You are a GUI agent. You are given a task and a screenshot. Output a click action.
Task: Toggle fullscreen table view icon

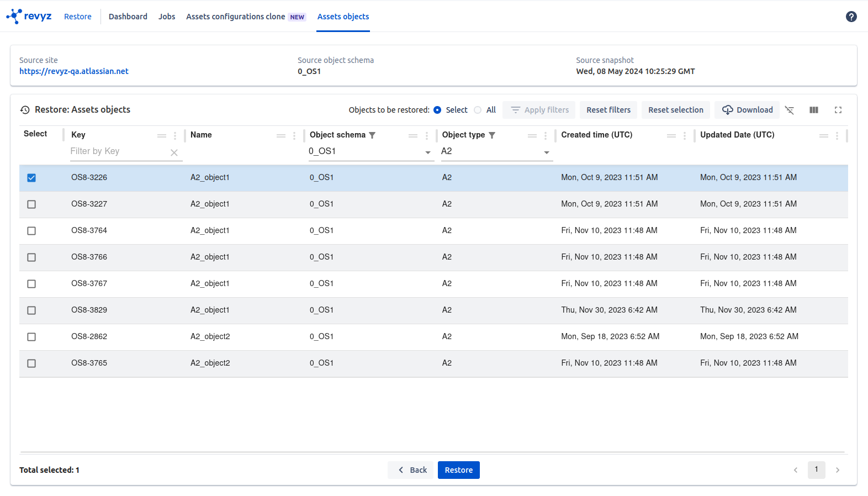[x=838, y=110]
